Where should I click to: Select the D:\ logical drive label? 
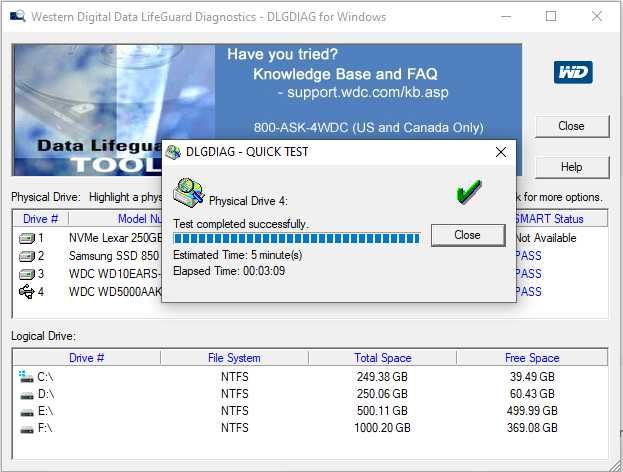click(46, 394)
